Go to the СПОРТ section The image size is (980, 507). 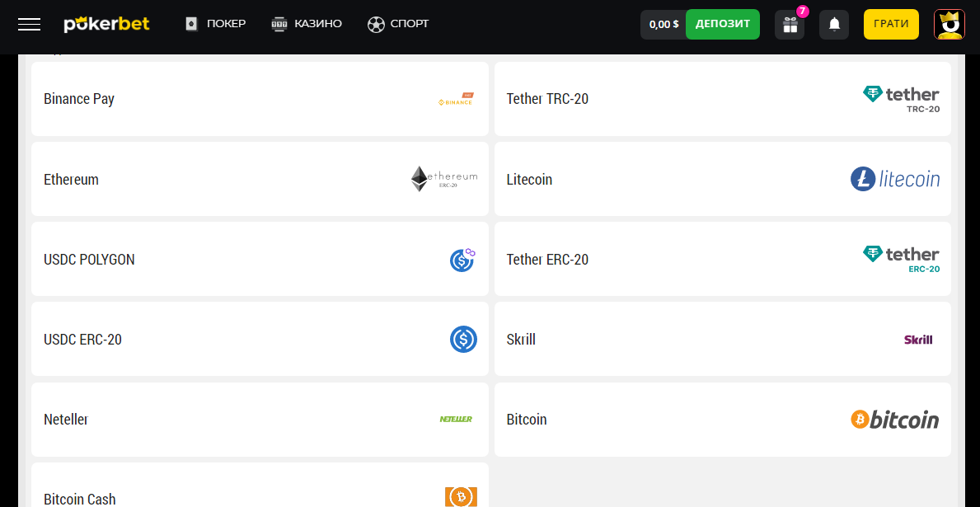pos(398,24)
